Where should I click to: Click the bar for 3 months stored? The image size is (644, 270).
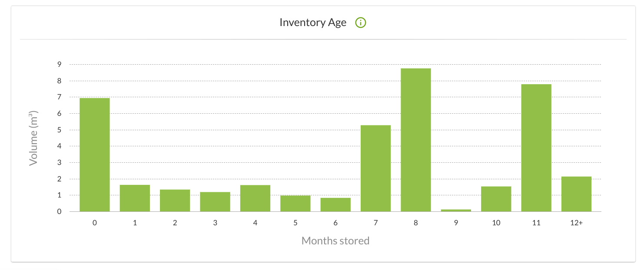pyautogui.click(x=215, y=201)
